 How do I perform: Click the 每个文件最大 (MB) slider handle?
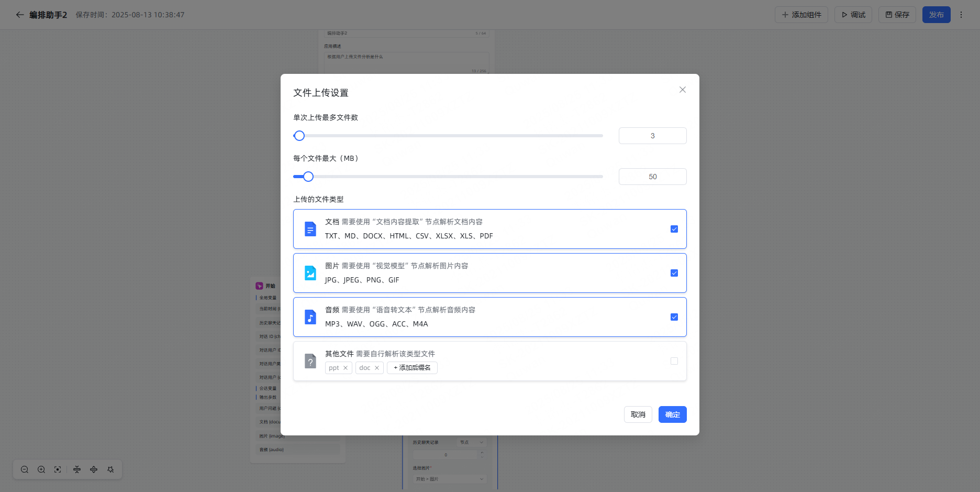pos(308,177)
